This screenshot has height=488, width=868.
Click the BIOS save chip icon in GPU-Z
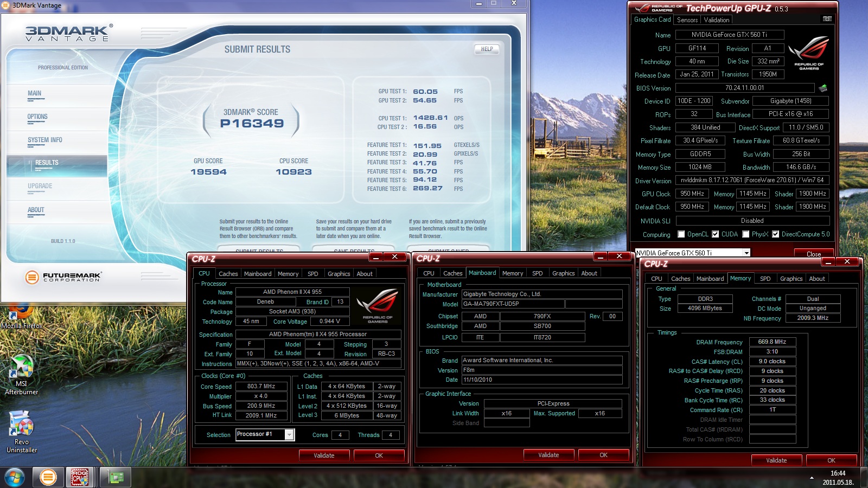pos(823,88)
